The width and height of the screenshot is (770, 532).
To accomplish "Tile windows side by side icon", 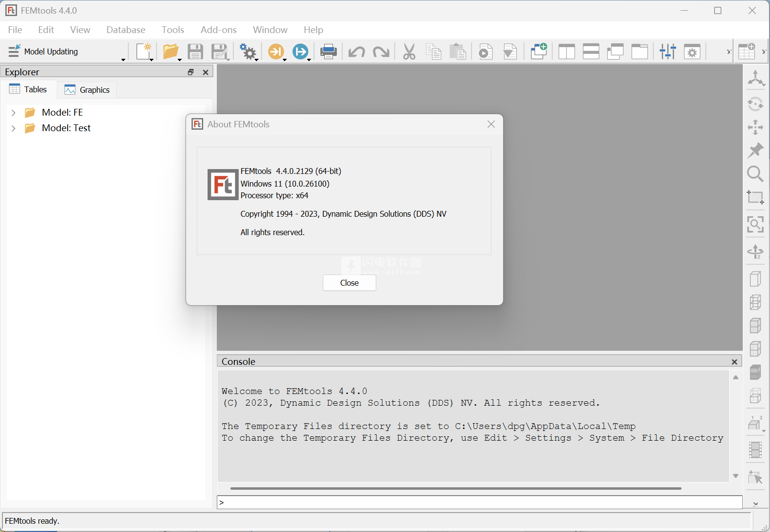I will click(567, 51).
